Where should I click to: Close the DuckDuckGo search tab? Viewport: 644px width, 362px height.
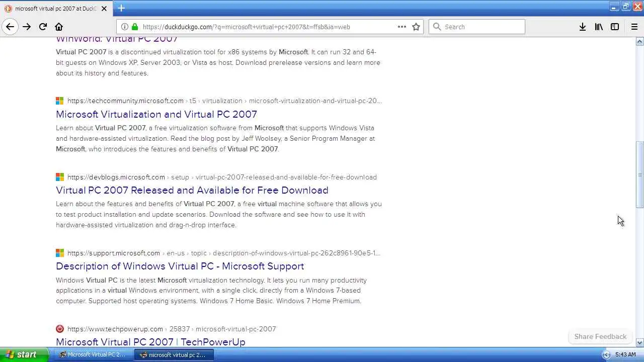coord(104,9)
